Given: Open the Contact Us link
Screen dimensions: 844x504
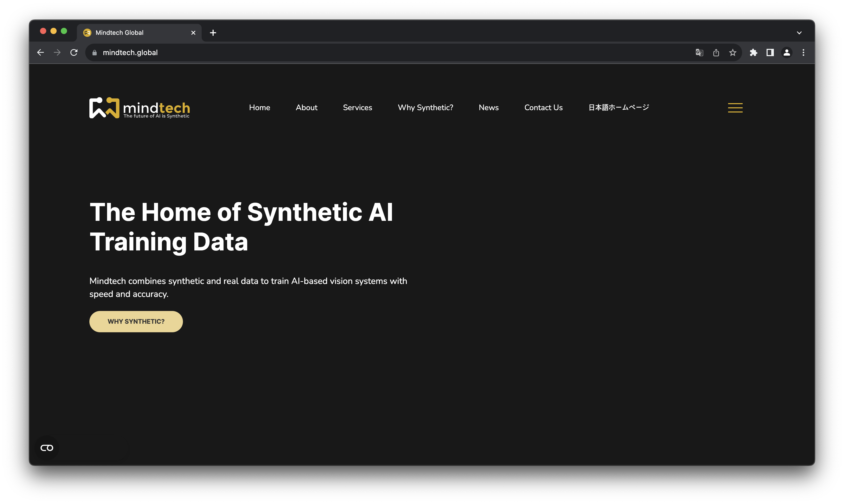Looking at the screenshot, I should tap(543, 108).
